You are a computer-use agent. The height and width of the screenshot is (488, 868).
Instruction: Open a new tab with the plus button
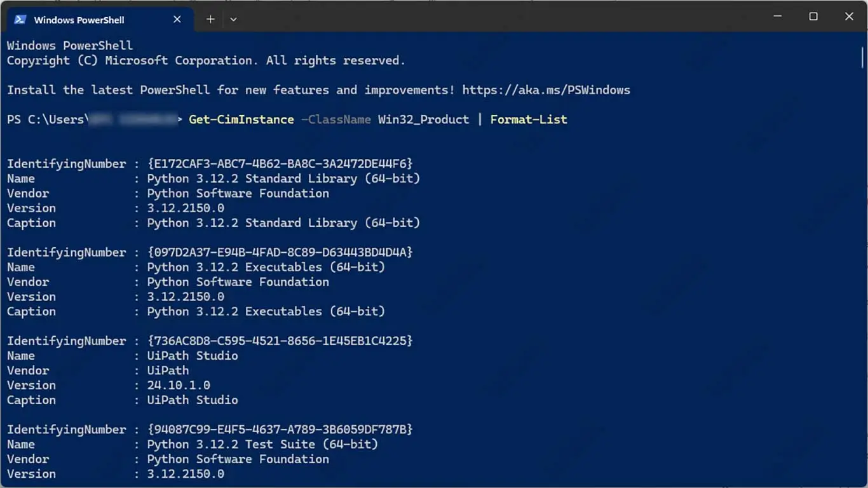coord(210,20)
